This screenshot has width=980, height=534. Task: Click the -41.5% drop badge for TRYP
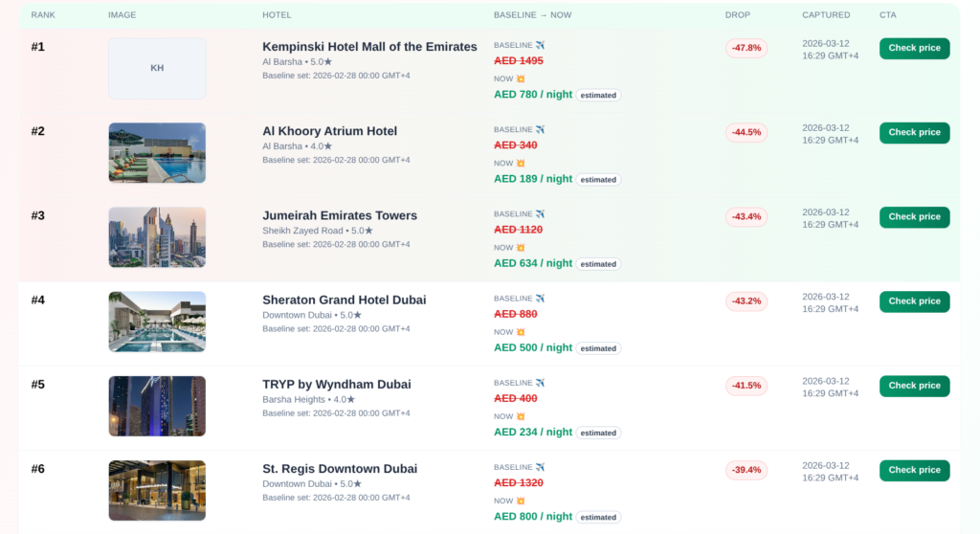[746, 386]
